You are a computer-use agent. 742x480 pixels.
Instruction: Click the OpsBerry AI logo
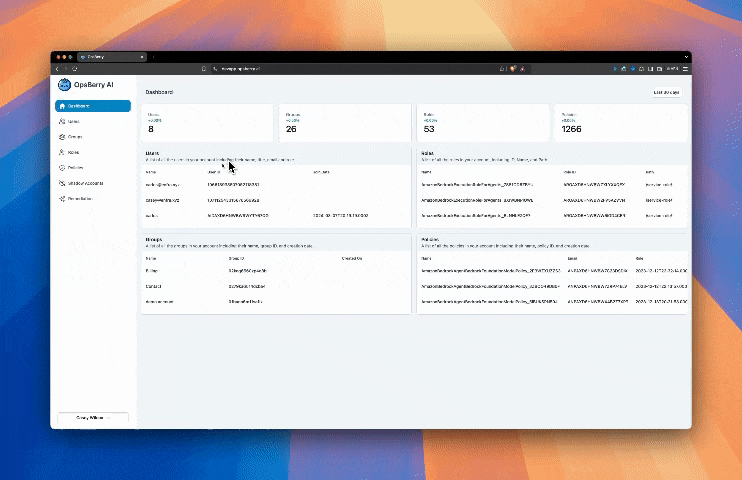[63, 85]
